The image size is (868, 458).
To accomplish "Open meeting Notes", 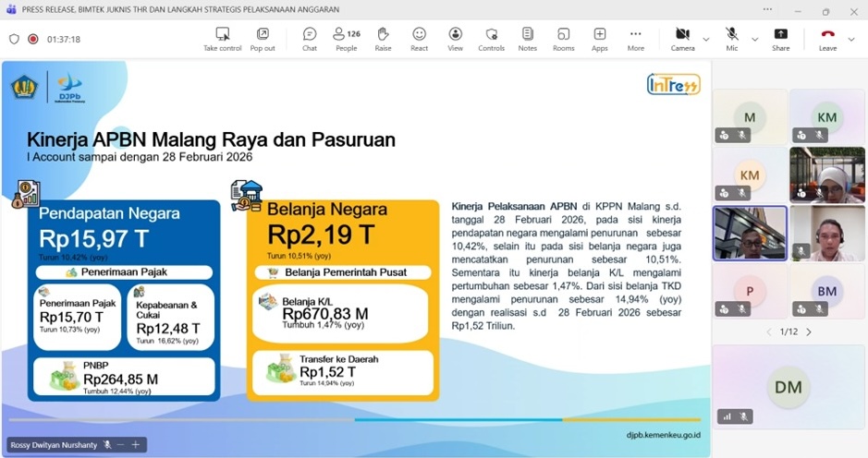I will coord(527,39).
